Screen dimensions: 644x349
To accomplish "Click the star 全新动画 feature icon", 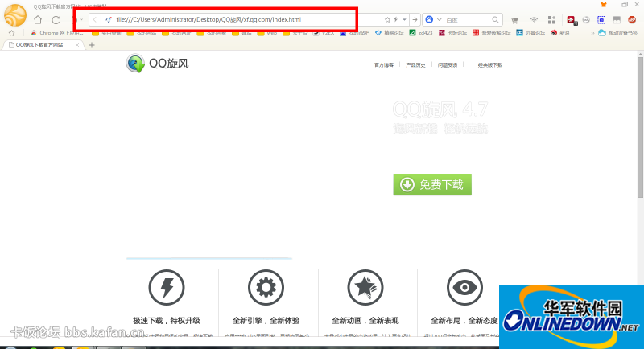I will tap(365, 288).
